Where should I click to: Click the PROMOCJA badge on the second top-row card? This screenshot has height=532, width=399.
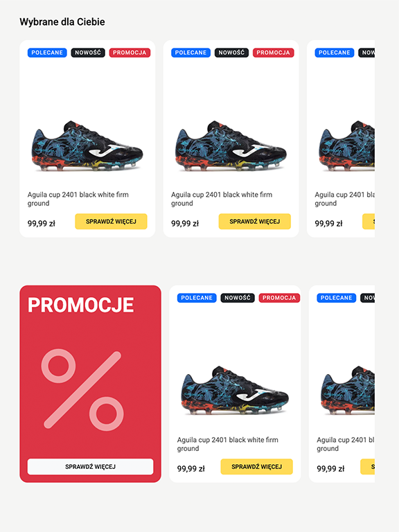click(273, 53)
